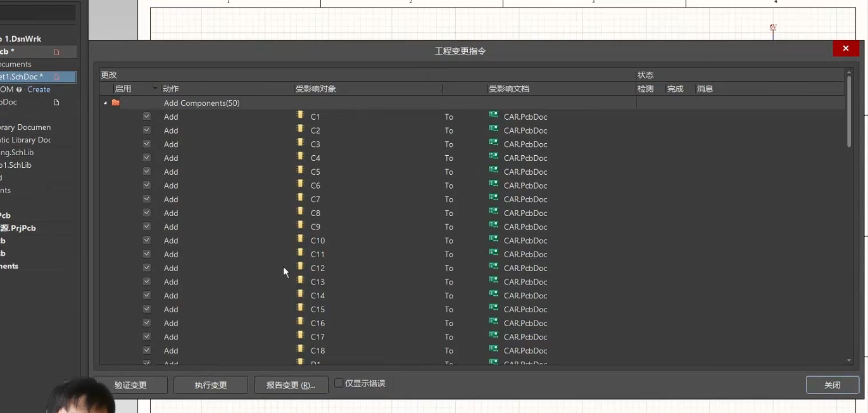Screen dimensions: 868x413
Task: Uncheck the enable checkbox for C1
Action: pyautogui.click(x=147, y=116)
